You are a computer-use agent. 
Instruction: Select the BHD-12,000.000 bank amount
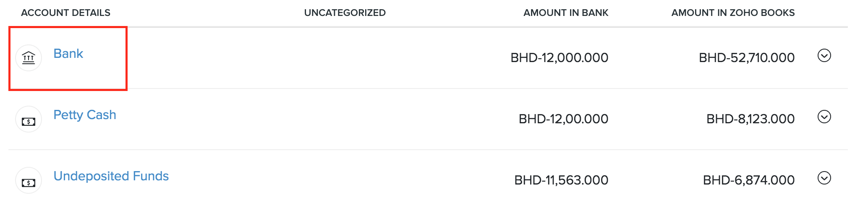click(x=559, y=58)
